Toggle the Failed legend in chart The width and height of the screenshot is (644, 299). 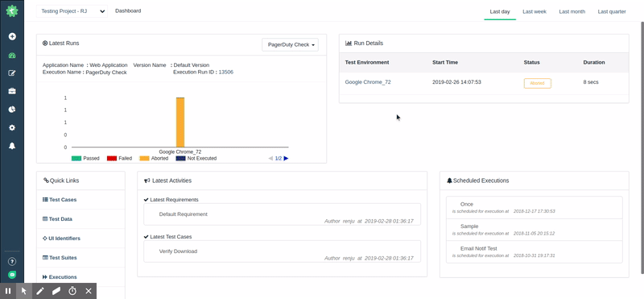(x=119, y=158)
